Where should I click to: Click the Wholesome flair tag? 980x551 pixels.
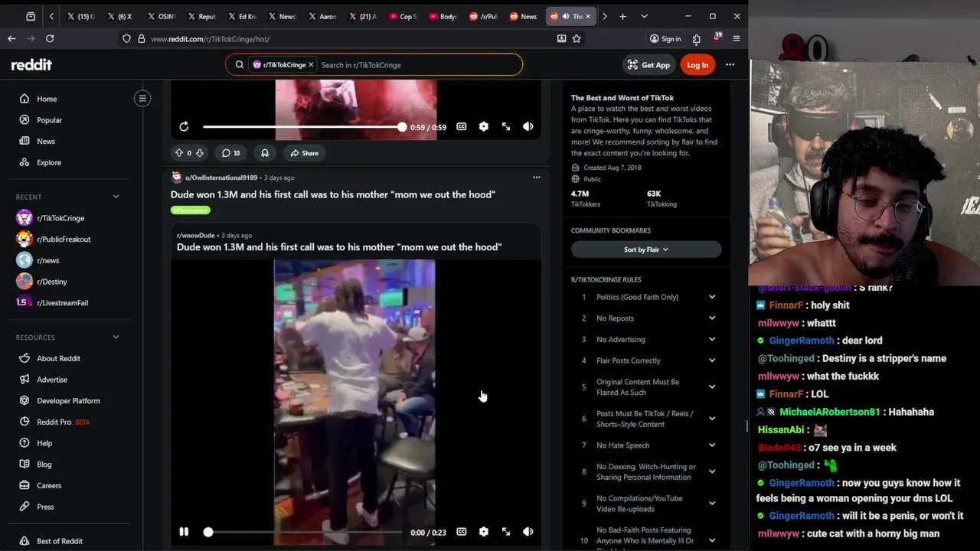coord(191,210)
